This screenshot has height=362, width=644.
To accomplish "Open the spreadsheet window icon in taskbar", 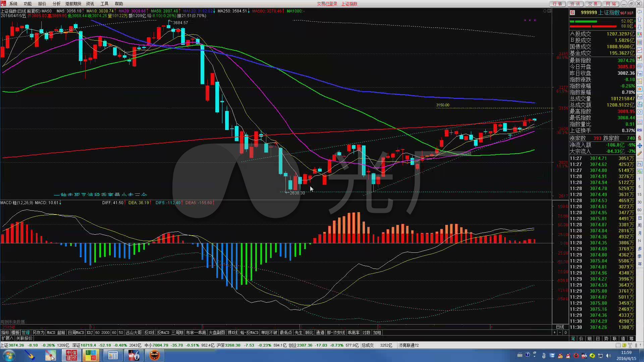I will point(113,355).
